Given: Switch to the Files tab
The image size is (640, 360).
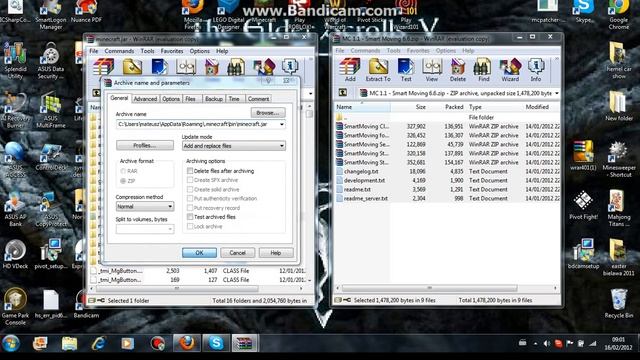Looking at the screenshot, I should 191,99.
